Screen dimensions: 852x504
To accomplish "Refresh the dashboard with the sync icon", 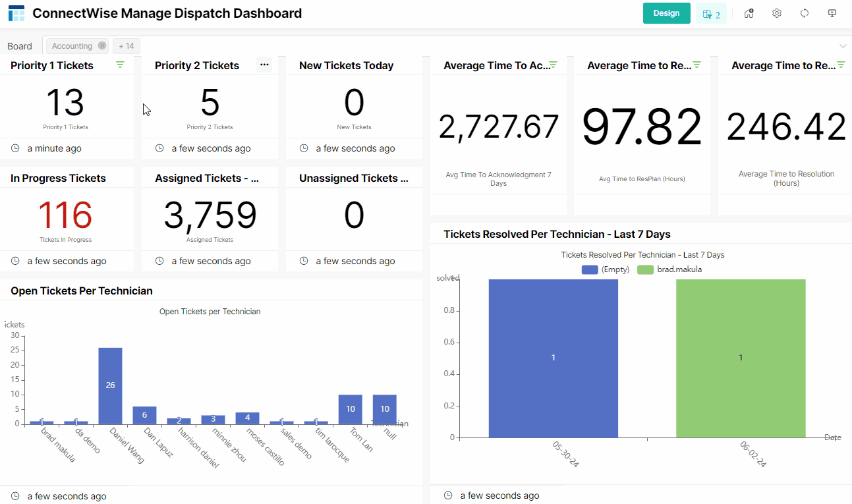I will point(804,13).
